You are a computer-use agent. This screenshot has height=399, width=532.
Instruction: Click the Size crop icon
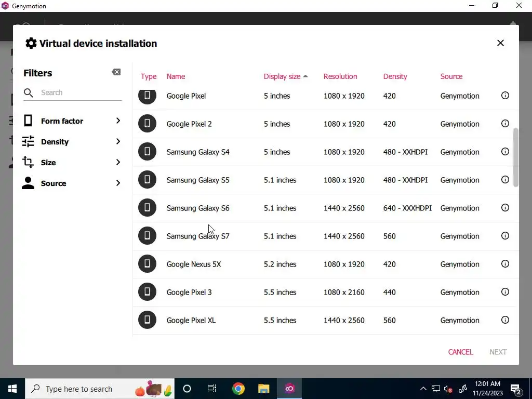pyautogui.click(x=28, y=162)
